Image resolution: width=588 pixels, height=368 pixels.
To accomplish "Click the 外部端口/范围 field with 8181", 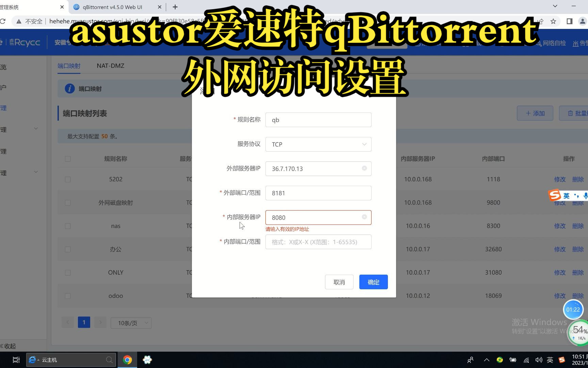I will click(318, 193).
